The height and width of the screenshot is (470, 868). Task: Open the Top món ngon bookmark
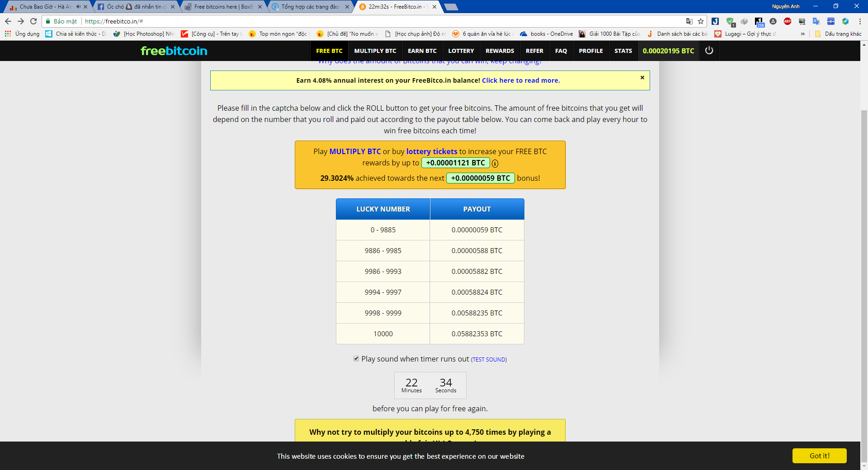279,34
